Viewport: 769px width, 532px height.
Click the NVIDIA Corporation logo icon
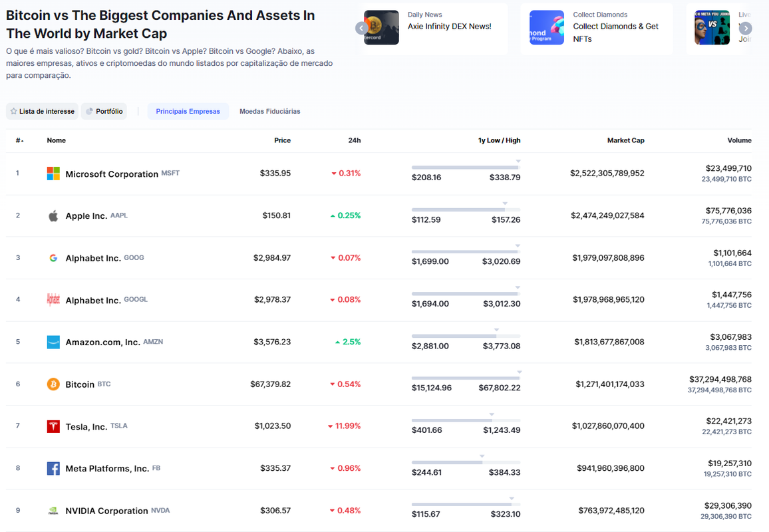pos(53,511)
